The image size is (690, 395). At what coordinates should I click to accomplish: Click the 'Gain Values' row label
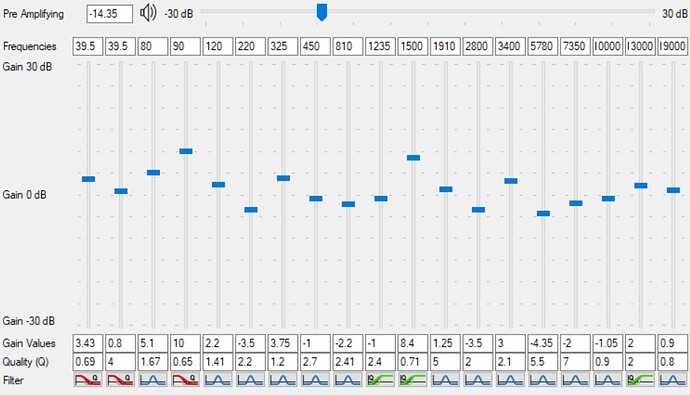point(29,343)
